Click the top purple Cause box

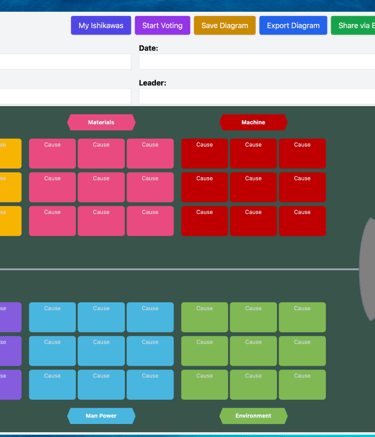11,317
